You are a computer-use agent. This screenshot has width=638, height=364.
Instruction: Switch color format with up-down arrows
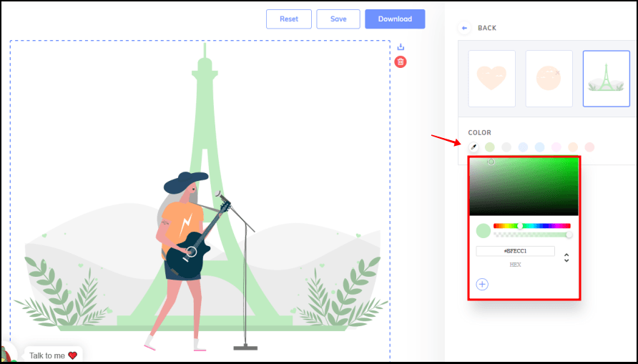tap(566, 257)
